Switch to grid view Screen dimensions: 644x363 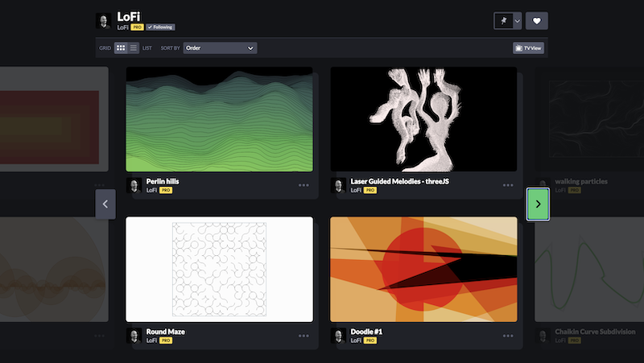click(121, 48)
